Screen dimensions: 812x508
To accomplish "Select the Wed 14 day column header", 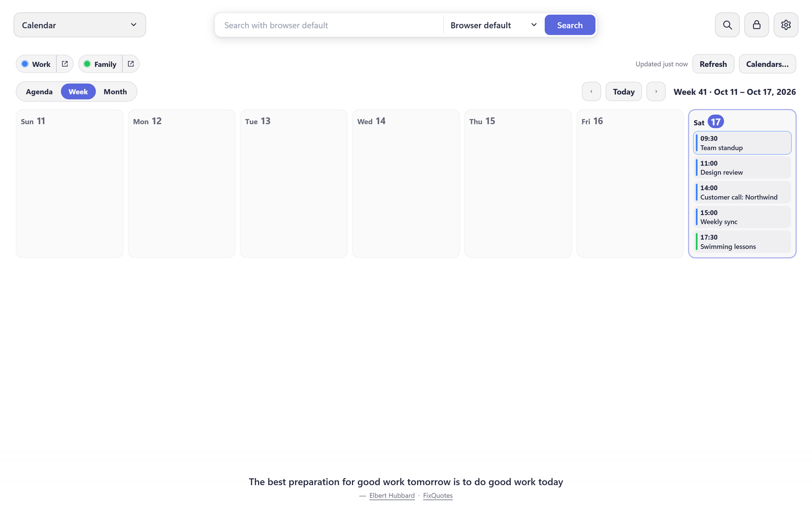I will 371,121.
